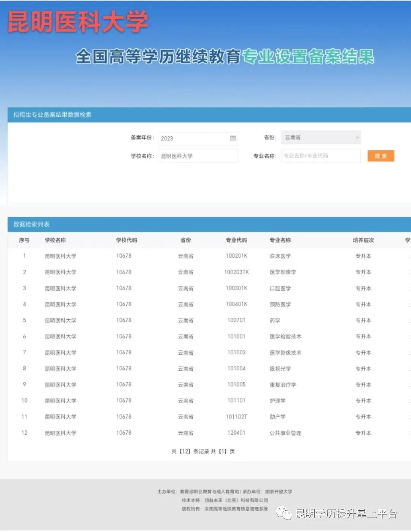
Task: Click the 专业名称/专业代码 search input
Action: coord(321,156)
